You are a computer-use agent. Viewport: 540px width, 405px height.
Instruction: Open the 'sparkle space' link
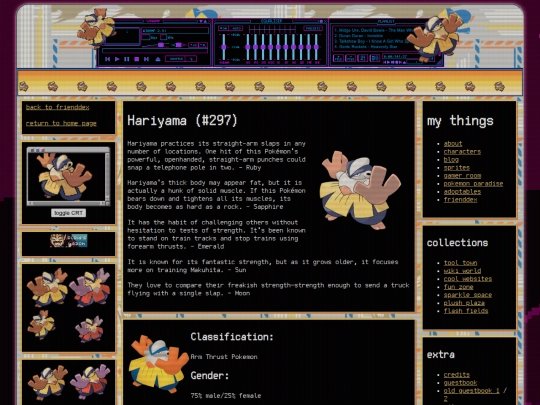468,295
